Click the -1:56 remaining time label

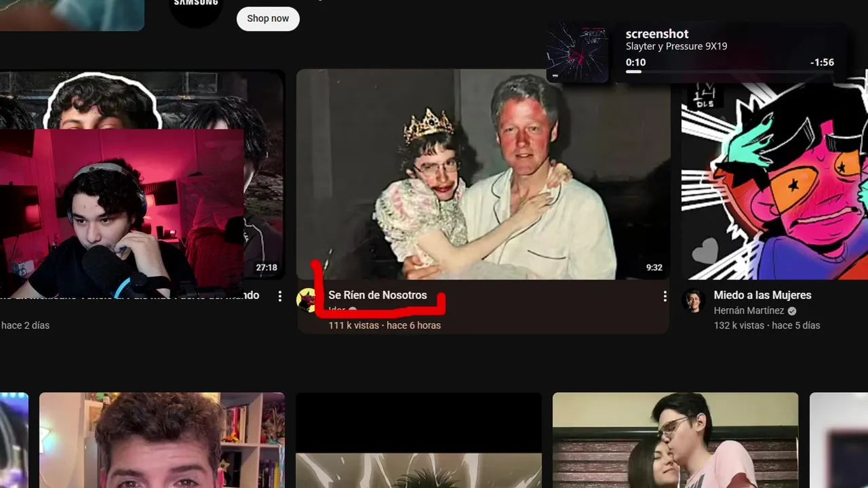[x=822, y=62]
